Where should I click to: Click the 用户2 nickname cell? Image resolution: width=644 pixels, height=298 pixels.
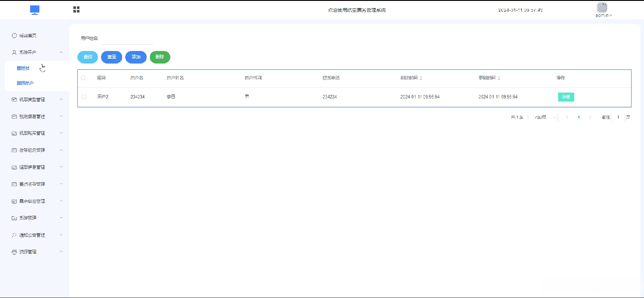click(103, 97)
